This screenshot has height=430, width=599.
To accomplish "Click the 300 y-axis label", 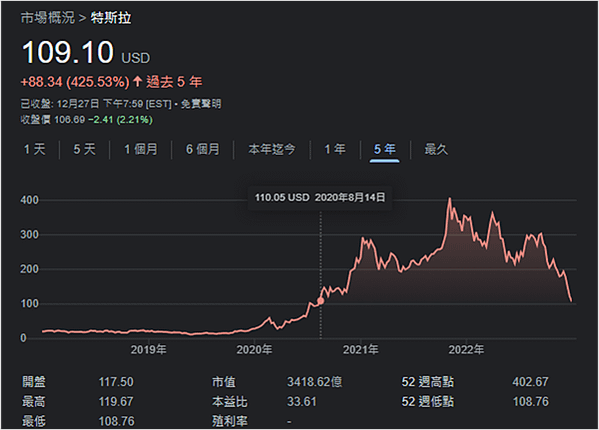I will click(29, 234).
